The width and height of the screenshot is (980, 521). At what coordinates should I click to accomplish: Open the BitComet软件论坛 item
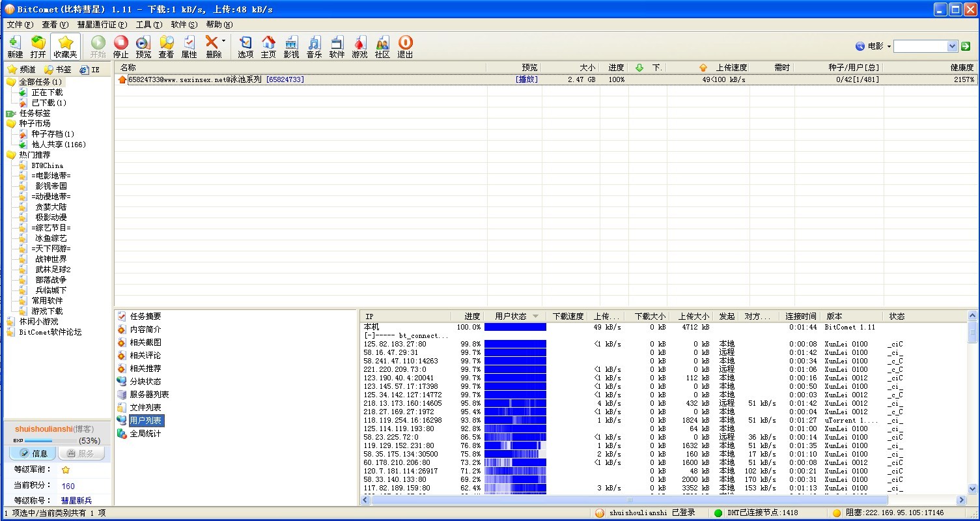pyautogui.click(x=50, y=332)
